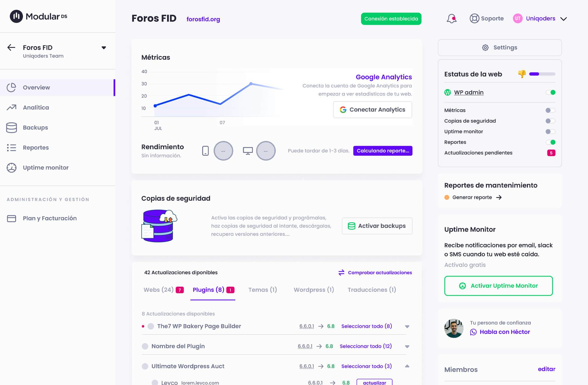
Task: Click the notification bell icon
Action: coord(451,19)
